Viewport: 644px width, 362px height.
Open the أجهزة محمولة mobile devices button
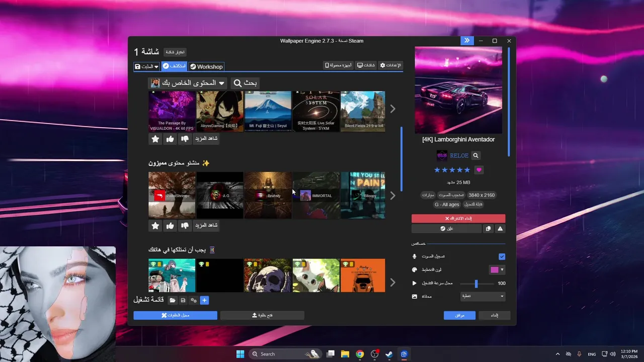[339, 65]
